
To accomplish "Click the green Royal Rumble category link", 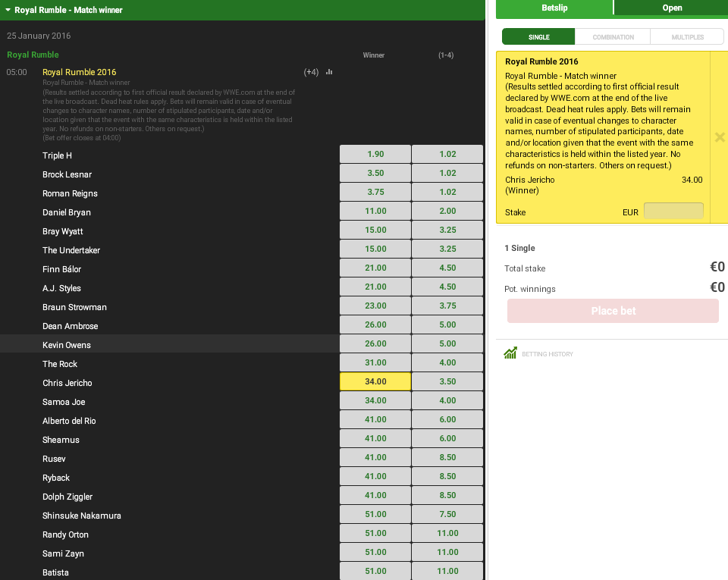I will click(x=33, y=55).
